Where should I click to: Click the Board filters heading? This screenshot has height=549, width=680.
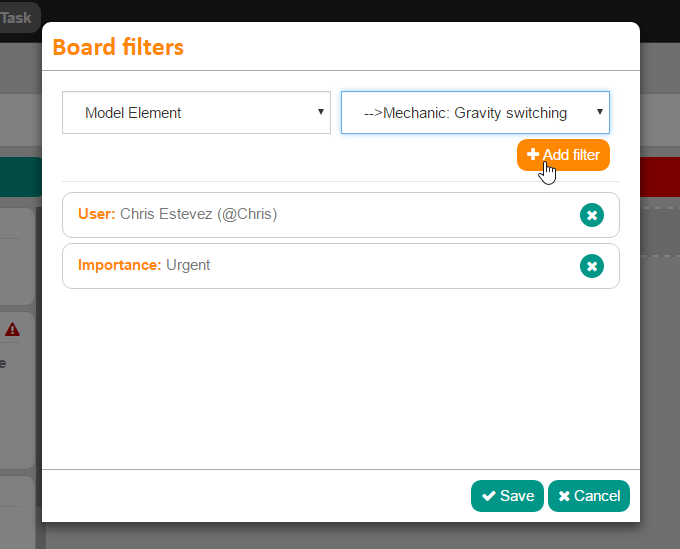point(118,47)
